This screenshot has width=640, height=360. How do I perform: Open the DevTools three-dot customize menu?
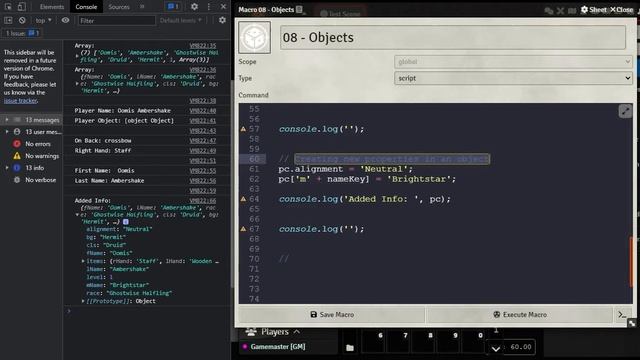click(x=209, y=7)
